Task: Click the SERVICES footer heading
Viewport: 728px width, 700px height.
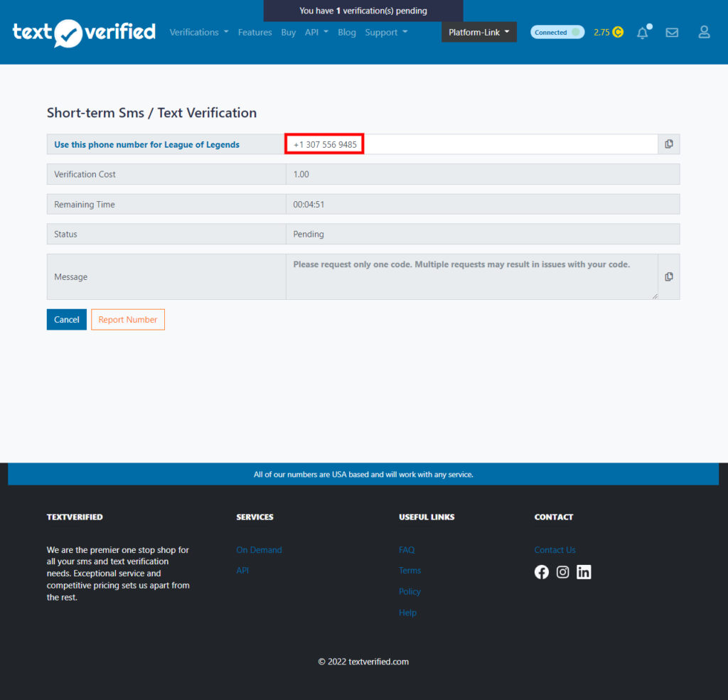Action: (255, 517)
